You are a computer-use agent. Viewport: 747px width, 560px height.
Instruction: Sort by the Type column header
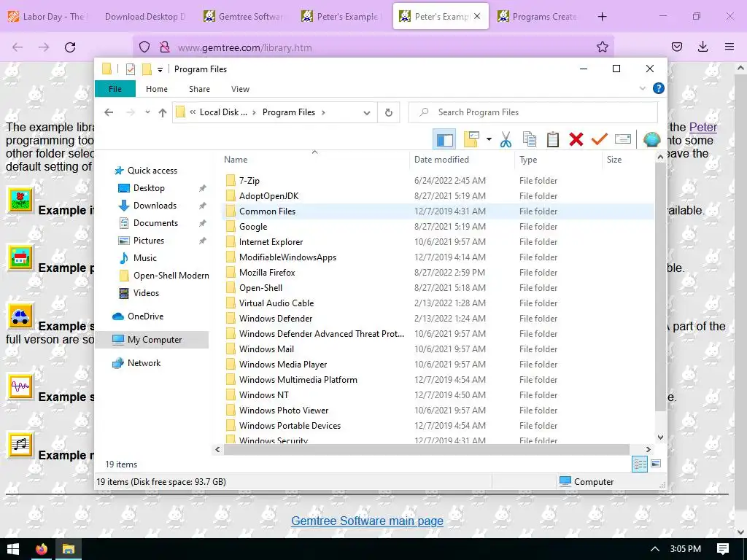528,160
